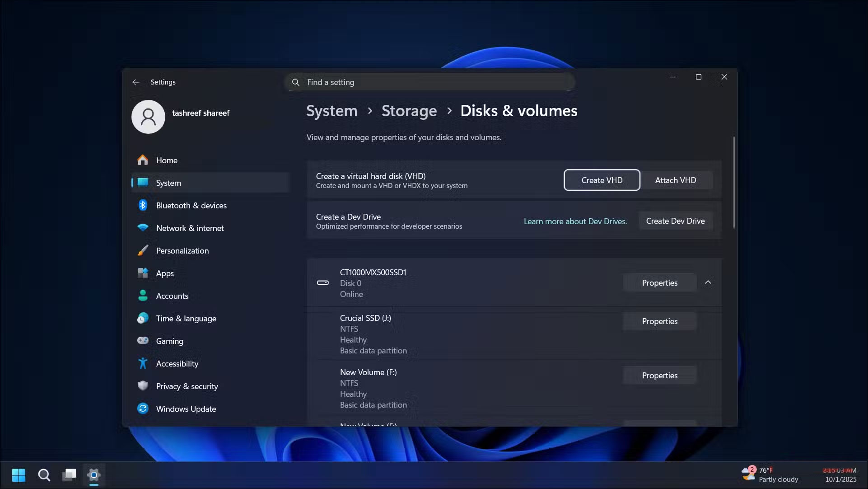Click the Create VHD button
This screenshot has width=868, height=489.
[x=601, y=180]
